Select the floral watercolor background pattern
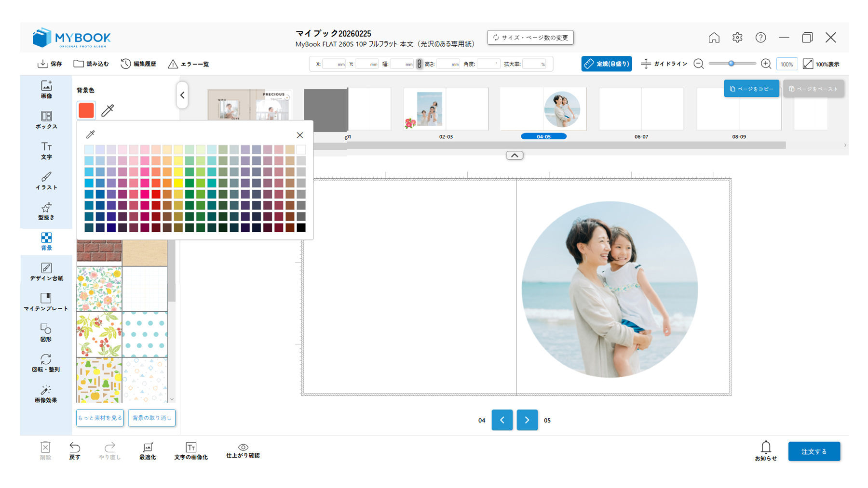The height and width of the screenshot is (488, 868). tap(99, 289)
